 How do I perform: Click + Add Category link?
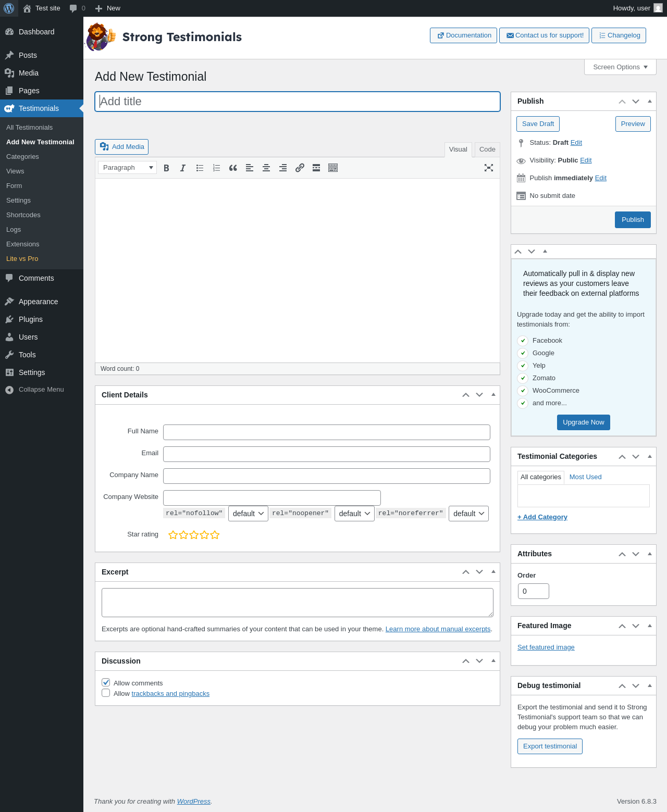[542, 517]
